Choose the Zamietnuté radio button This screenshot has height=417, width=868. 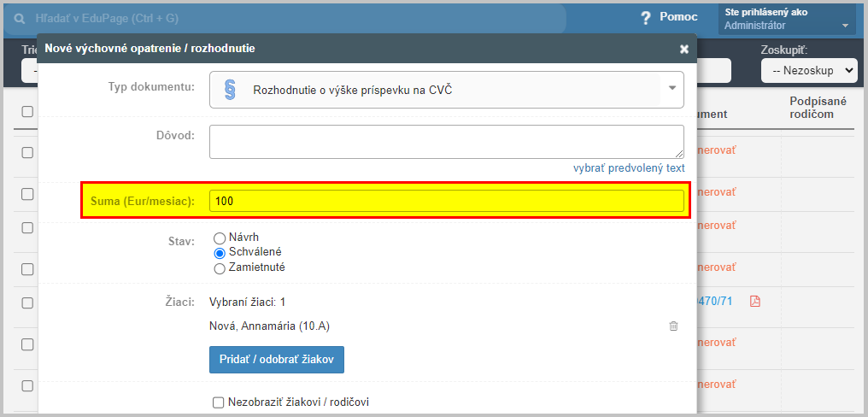click(x=220, y=268)
